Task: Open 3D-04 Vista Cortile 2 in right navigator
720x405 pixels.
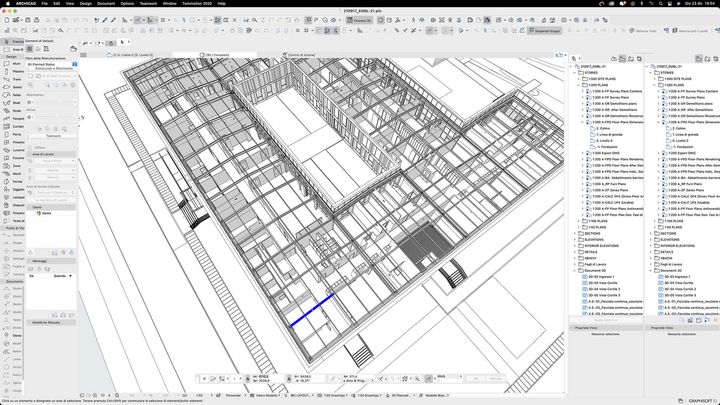Action: 677,289
